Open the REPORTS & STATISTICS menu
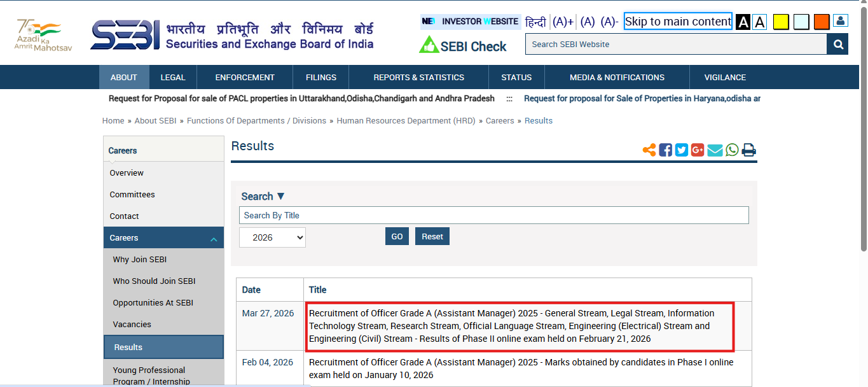868x387 pixels. point(418,77)
